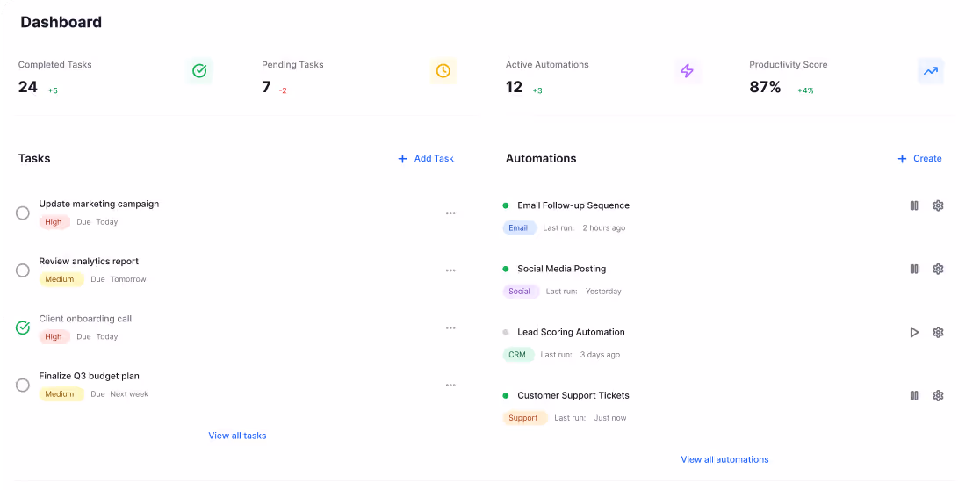Viewport: 980px width, 490px height.
Task: Open more options for Update marketing campaign
Action: point(450,213)
